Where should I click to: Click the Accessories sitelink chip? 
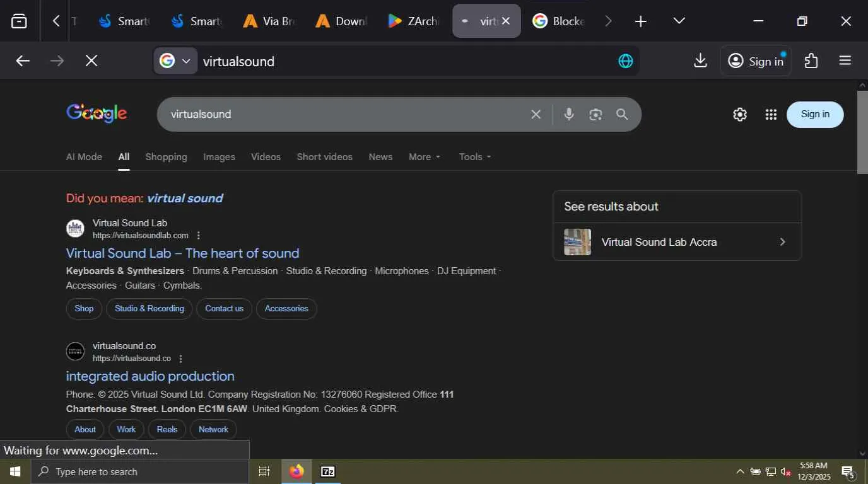point(286,309)
